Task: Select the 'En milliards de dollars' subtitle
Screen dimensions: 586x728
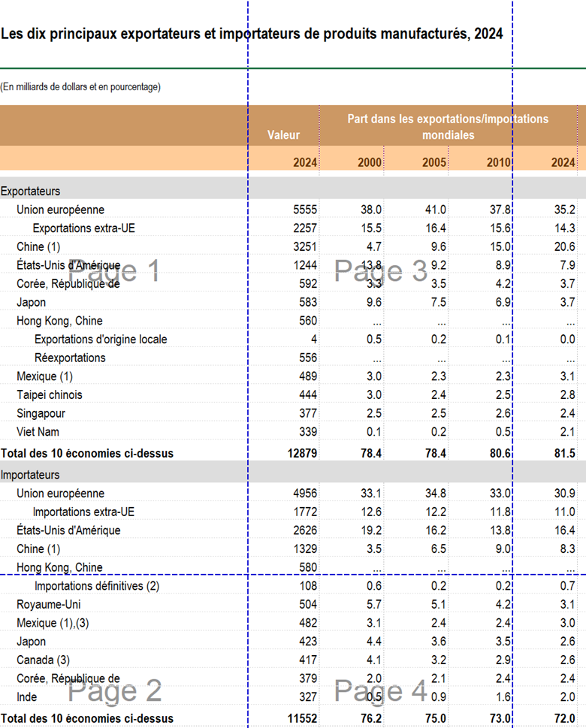Action: [x=80, y=87]
